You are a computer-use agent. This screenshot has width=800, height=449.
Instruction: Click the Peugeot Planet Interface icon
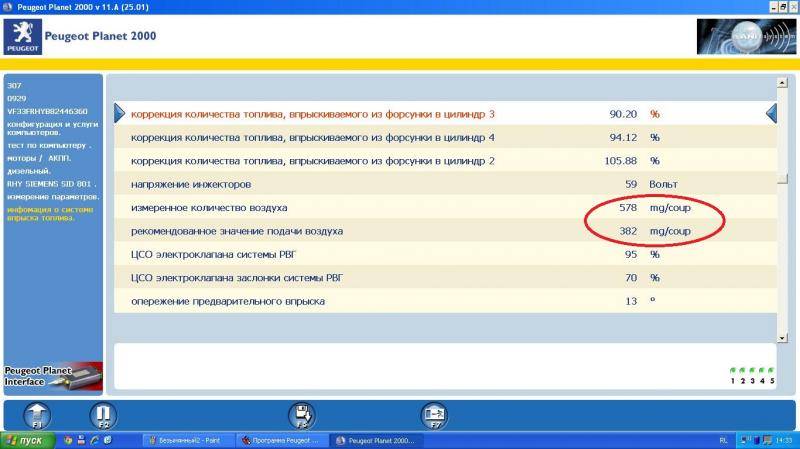(51, 376)
